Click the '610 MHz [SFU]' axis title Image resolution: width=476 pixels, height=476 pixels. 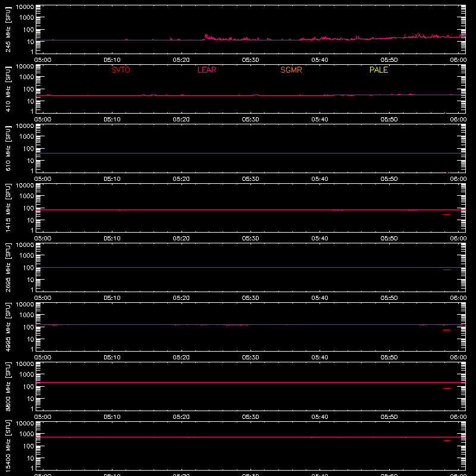tap(8, 149)
